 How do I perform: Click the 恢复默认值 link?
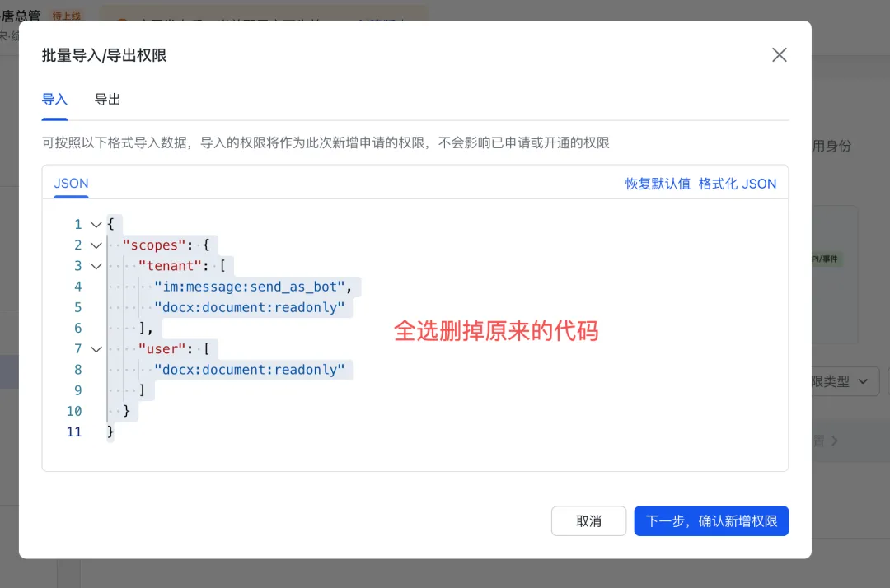(658, 184)
